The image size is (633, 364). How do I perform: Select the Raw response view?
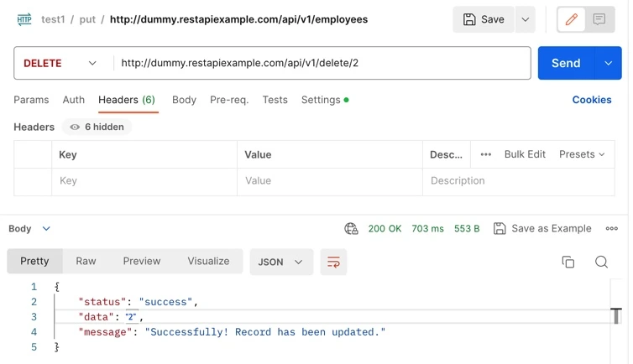(x=86, y=261)
